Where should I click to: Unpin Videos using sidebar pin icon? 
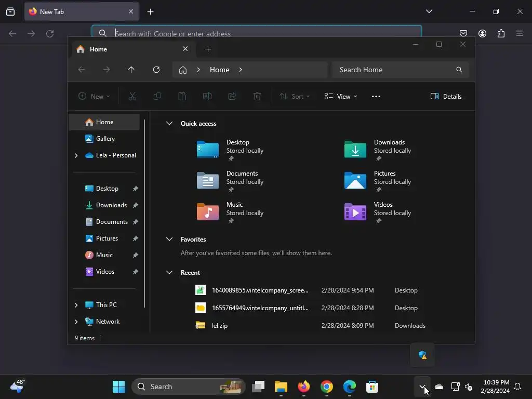point(136,272)
